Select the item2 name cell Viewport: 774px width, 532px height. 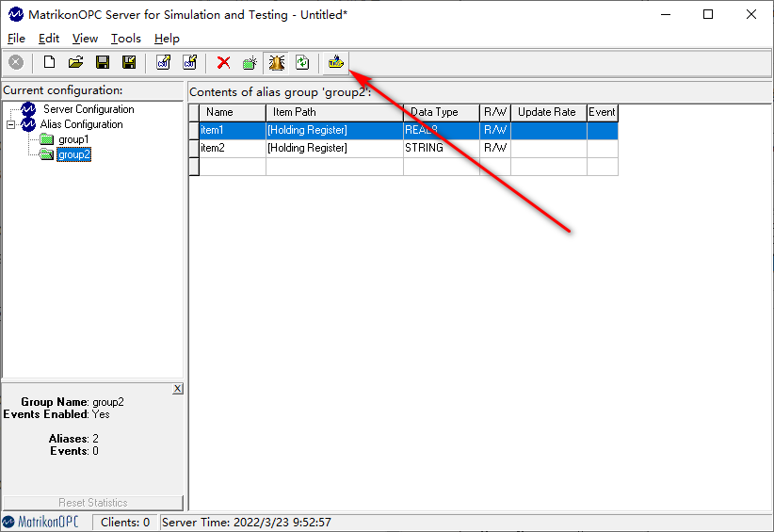233,148
